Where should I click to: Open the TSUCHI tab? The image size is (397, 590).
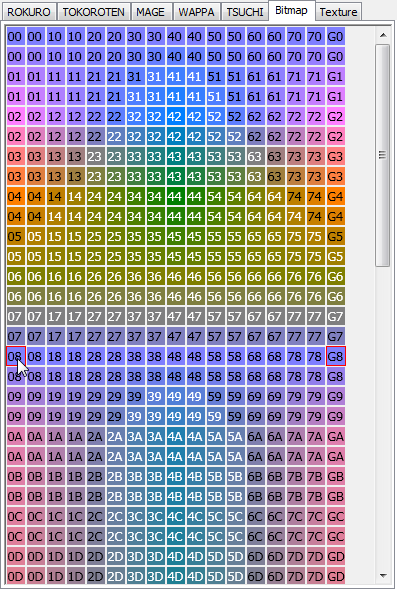[x=245, y=12]
